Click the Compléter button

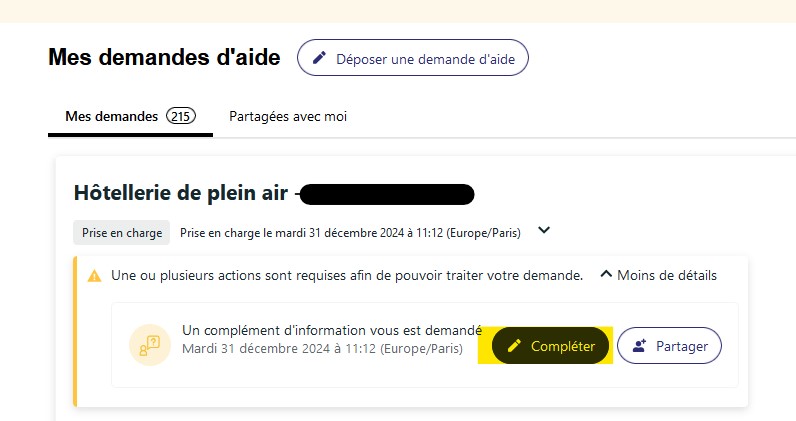coord(550,345)
